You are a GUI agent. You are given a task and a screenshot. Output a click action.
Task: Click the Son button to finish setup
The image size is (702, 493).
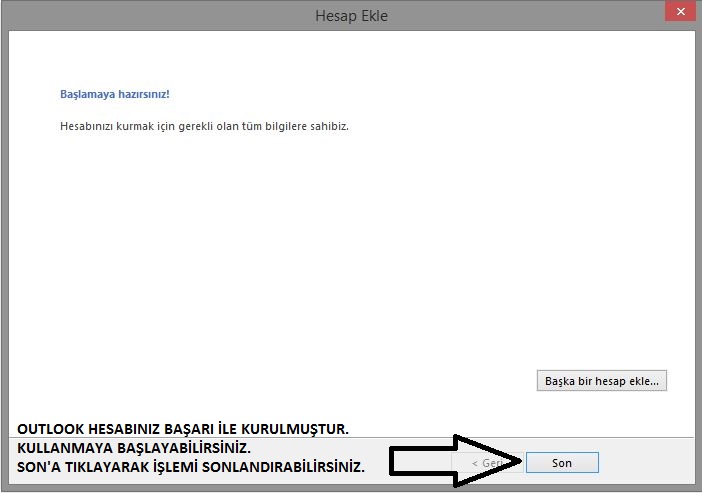pyautogui.click(x=561, y=463)
